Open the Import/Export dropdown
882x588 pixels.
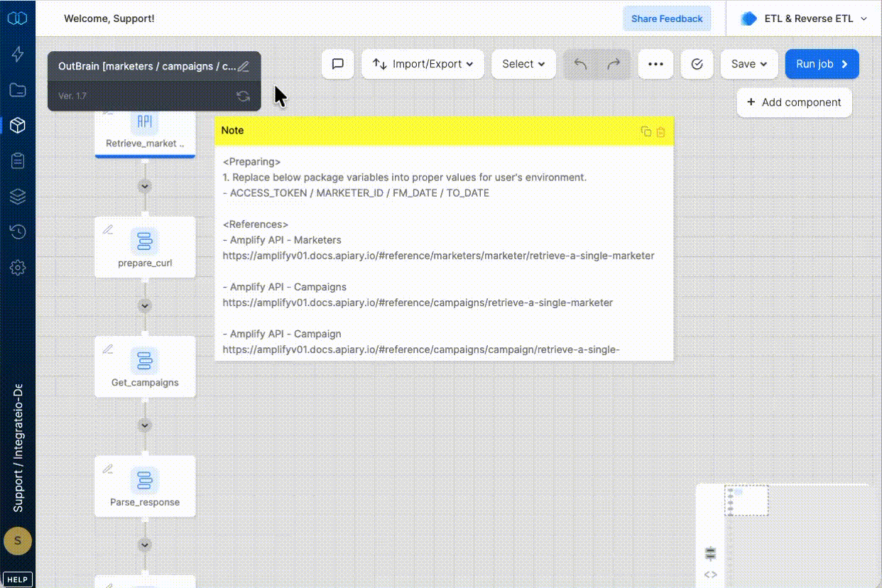pyautogui.click(x=423, y=64)
